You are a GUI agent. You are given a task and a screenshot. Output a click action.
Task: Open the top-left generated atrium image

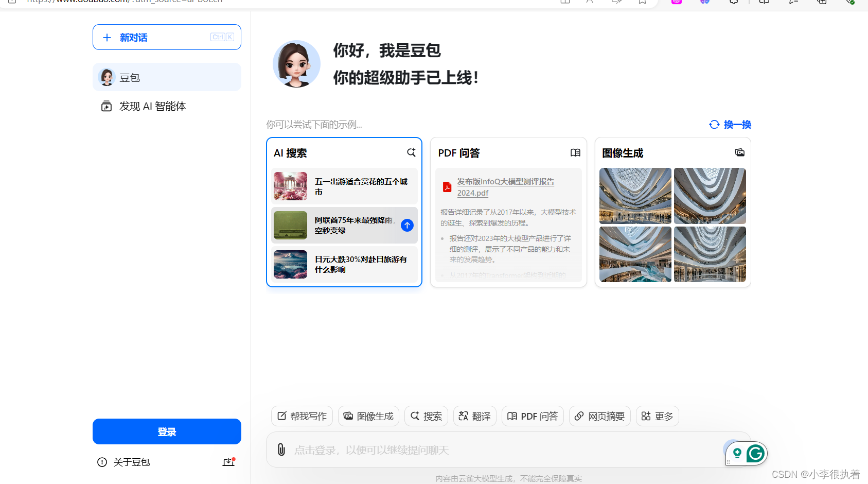pyautogui.click(x=635, y=196)
